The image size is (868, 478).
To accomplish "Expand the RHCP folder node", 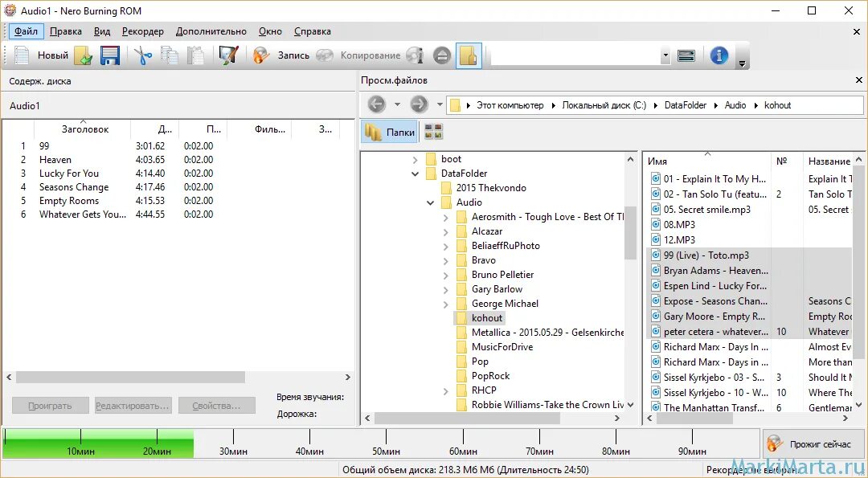I will 445,390.
